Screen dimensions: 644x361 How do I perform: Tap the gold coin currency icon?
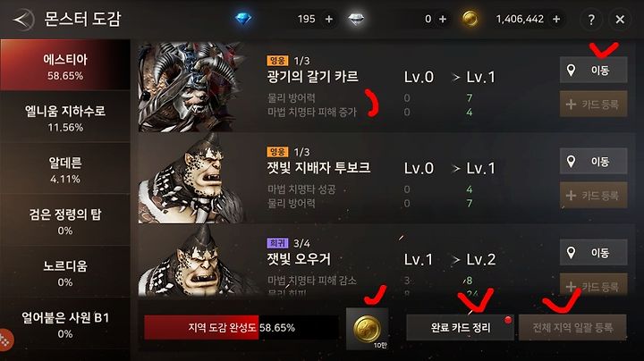pos(470,19)
